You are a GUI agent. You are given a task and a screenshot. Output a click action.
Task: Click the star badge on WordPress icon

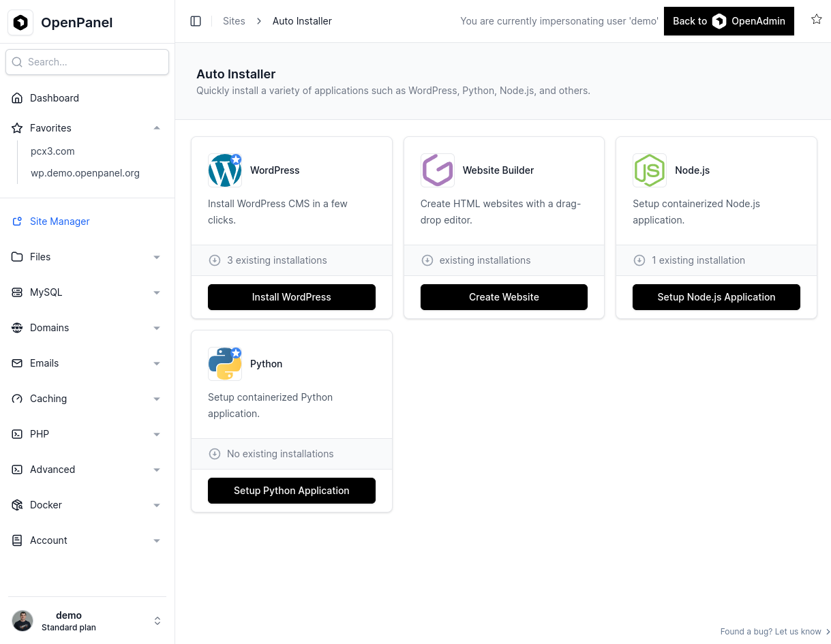point(236,159)
